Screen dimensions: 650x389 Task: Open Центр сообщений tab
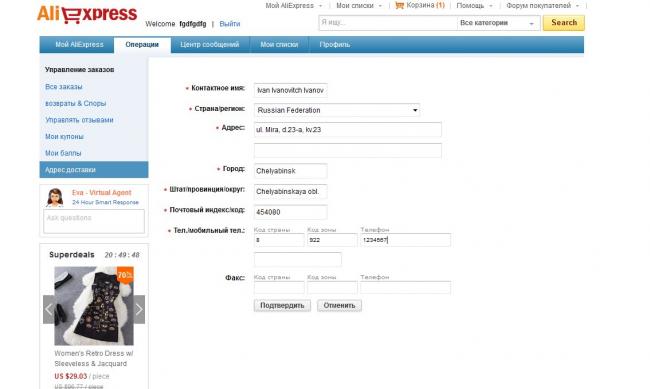click(210, 45)
